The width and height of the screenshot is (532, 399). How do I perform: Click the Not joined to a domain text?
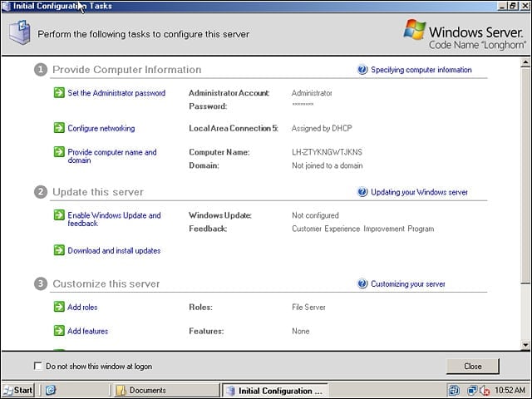point(327,165)
